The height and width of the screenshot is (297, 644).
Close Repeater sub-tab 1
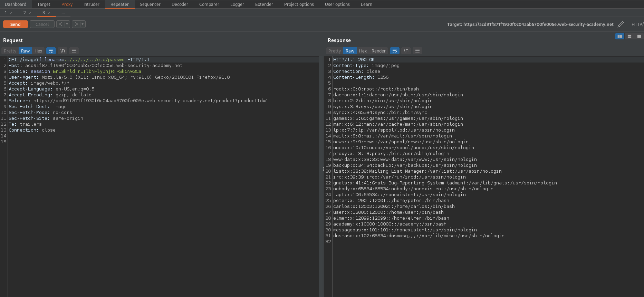click(x=11, y=13)
